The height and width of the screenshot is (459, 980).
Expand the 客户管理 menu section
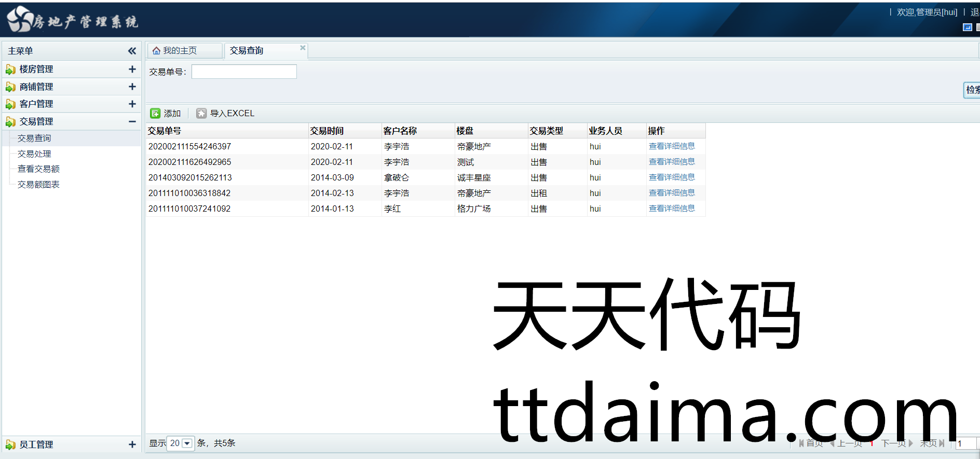132,104
